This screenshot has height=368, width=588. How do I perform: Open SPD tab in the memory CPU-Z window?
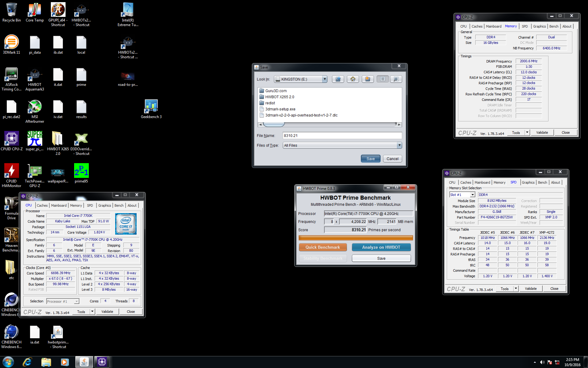[525, 26]
